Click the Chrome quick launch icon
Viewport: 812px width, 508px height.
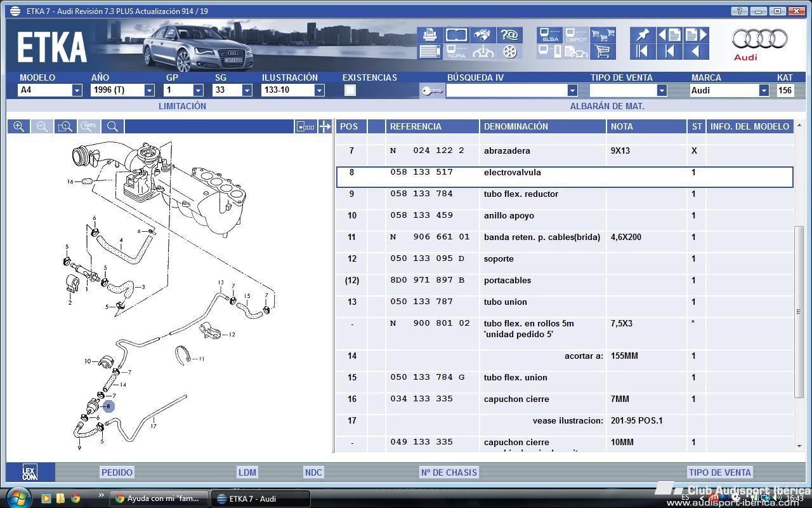pos(75,498)
